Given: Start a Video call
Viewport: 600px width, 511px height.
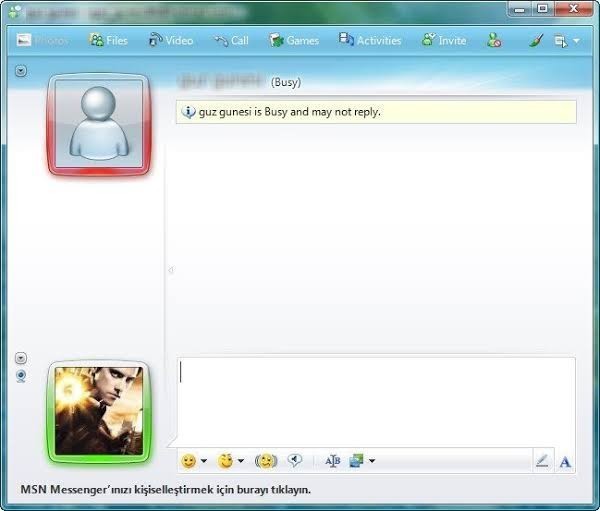Looking at the screenshot, I should pyautogui.click(x=171, y=40).
